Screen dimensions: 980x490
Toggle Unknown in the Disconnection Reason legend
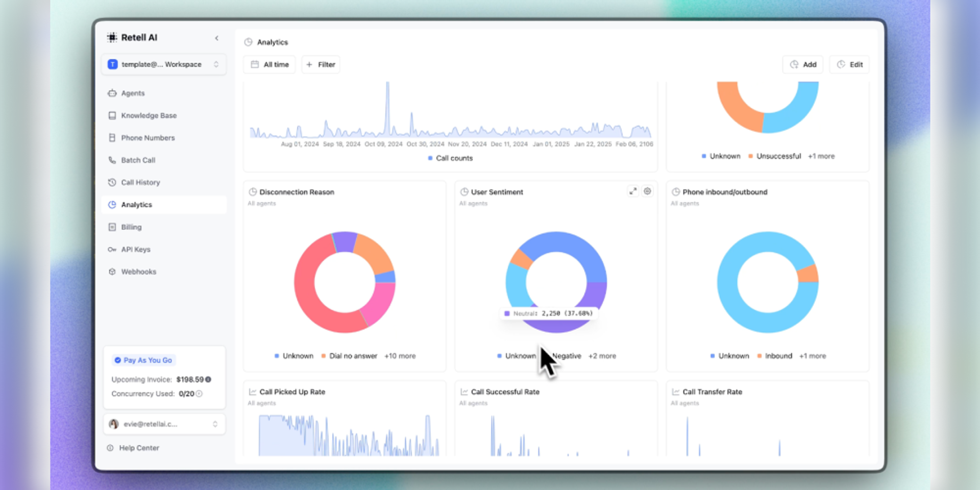(294, 356)
